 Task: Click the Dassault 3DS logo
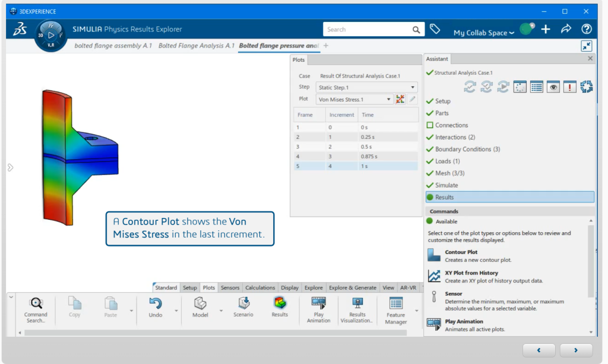(20, 29)
